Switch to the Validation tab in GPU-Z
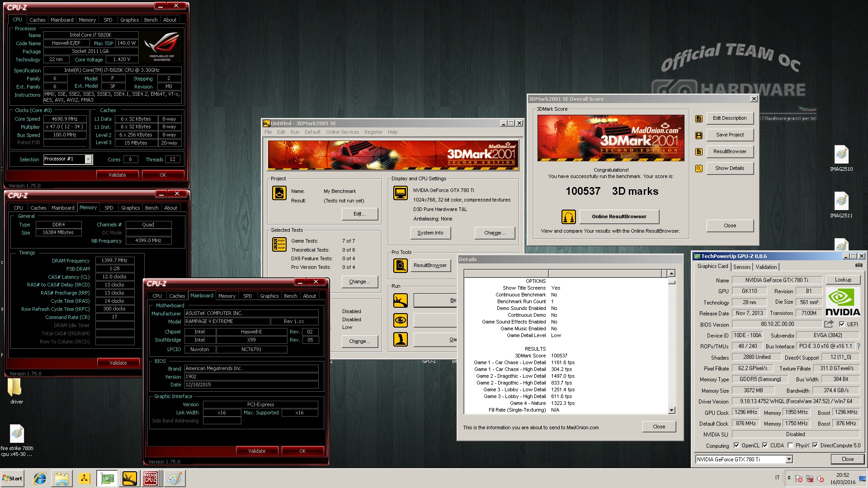Screen dimensions: 868x488 (766, 267)
